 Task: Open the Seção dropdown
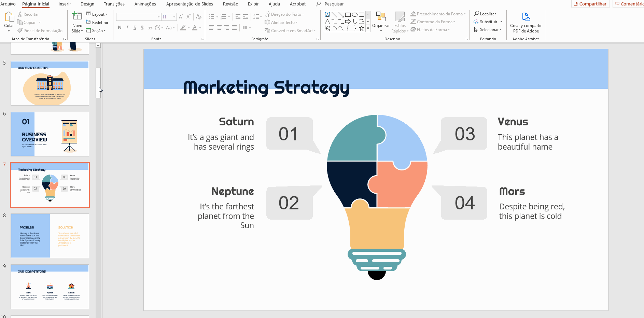click(x=96, y=31)
